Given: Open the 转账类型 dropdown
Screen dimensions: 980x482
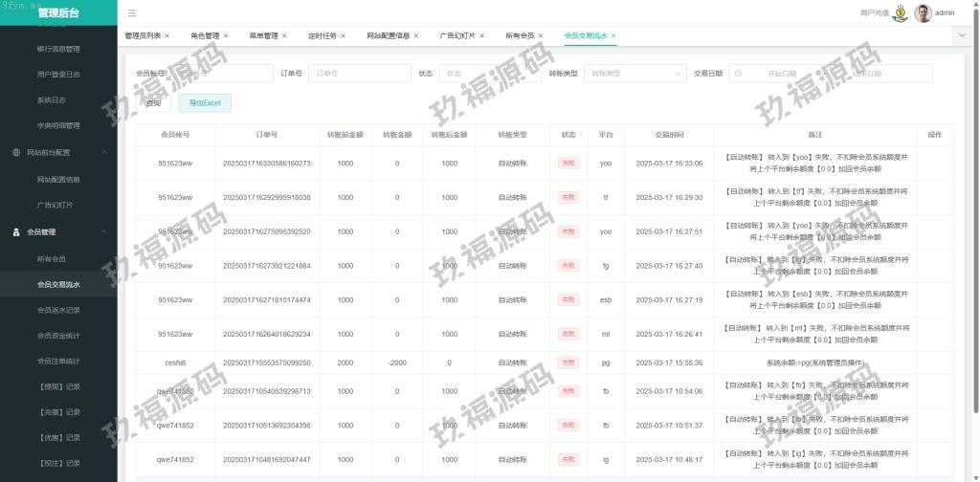Looking at the screenshot, I should click(x=635, y=74).
